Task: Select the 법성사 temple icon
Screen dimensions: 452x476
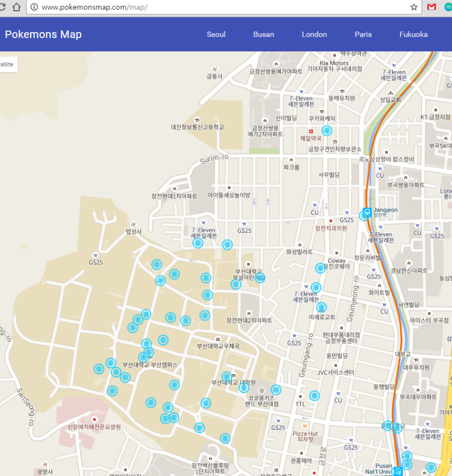Action: (133, 224)
